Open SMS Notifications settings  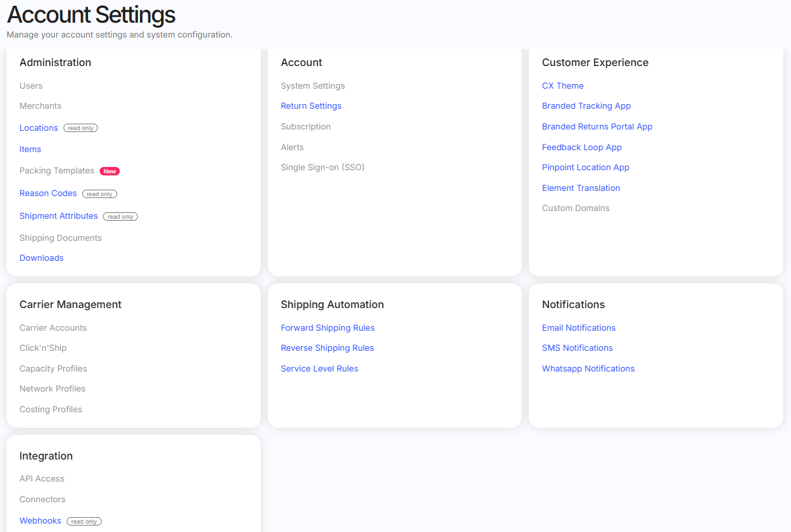click(577, 348)
